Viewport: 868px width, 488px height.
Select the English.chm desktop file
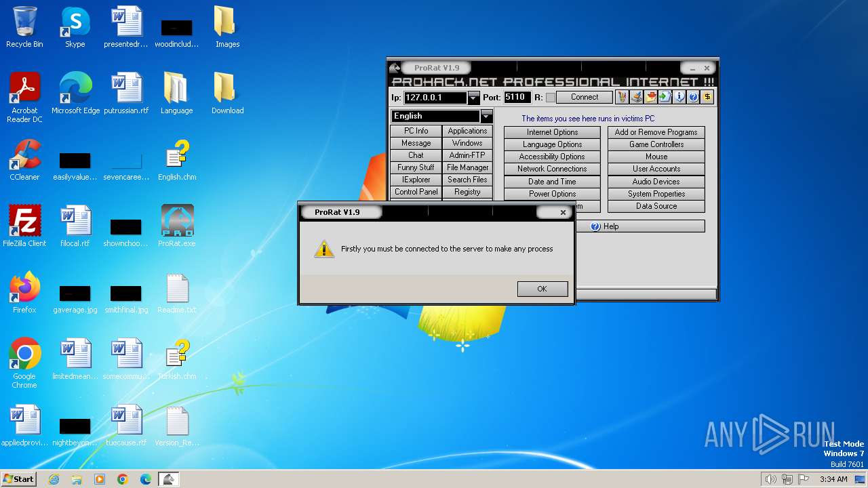(x=177, y=160)
